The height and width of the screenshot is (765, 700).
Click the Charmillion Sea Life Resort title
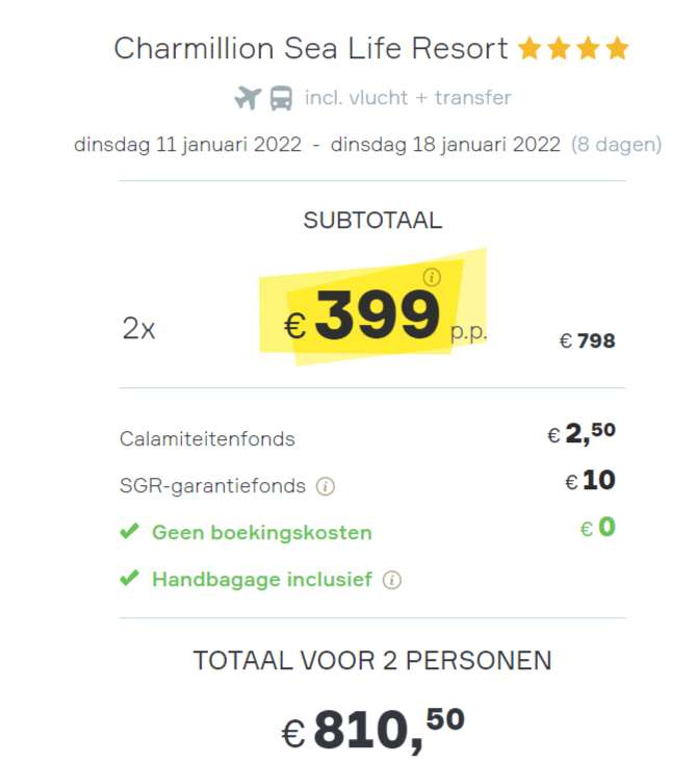311,49
